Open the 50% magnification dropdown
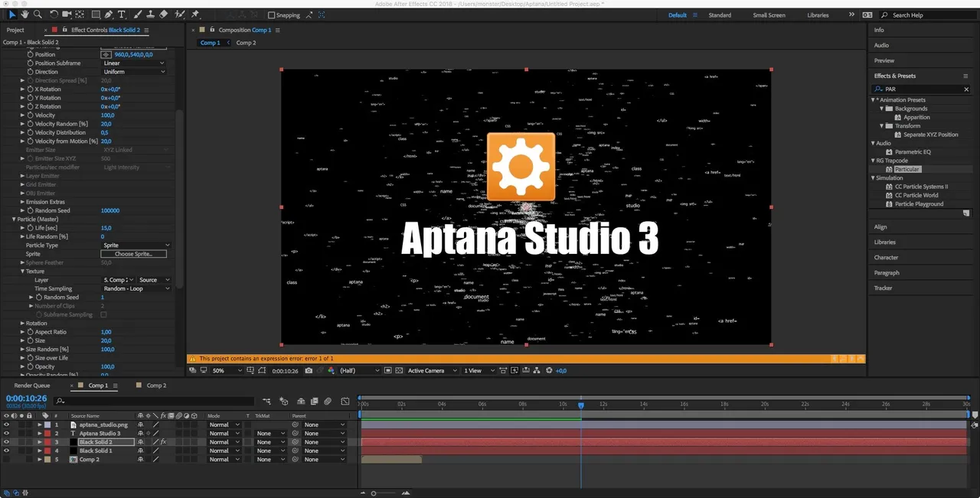 227,370
